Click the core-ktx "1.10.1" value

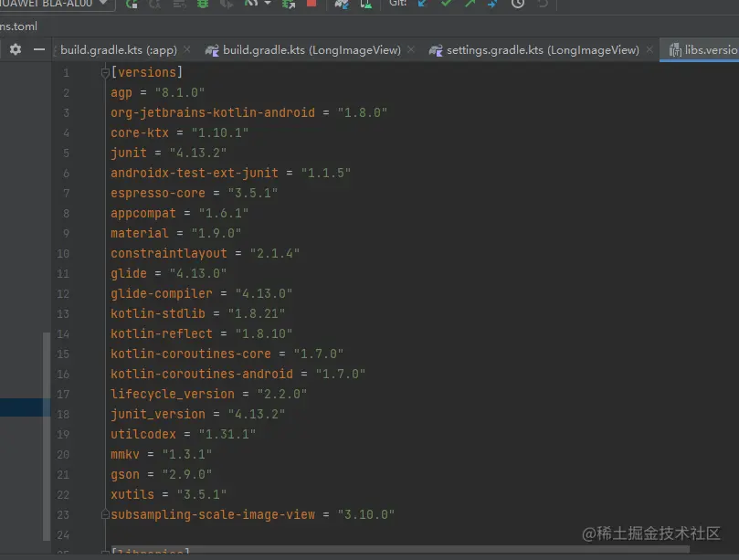pyautogui.click(x=219, y=133)
